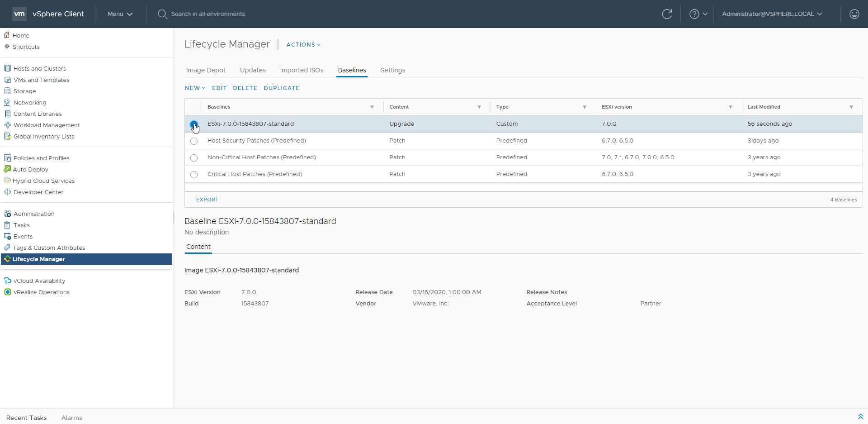Viewport: 868px width, 424px height.
Task: Expand the ACTIONS dropdown
Action: click(x=303, y=45)
